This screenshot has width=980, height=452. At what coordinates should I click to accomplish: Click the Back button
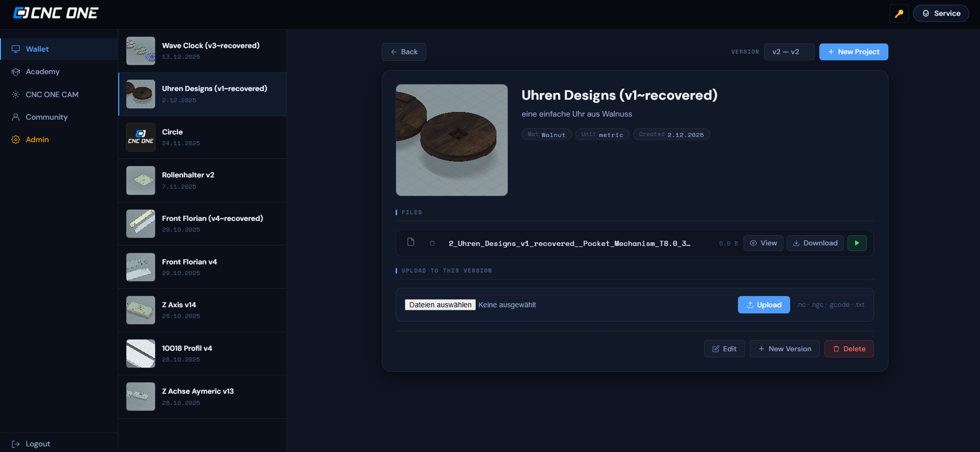[404, 52]
